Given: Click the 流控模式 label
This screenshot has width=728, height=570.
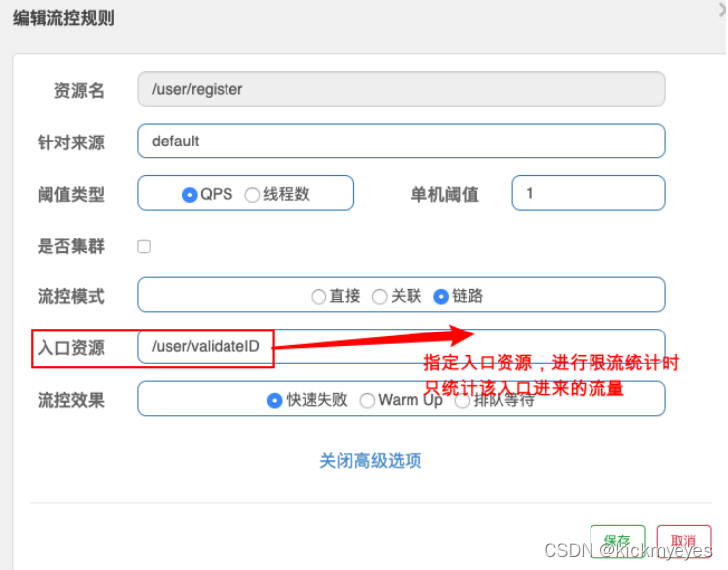Looking at the screenshot, I should point(71,296).
